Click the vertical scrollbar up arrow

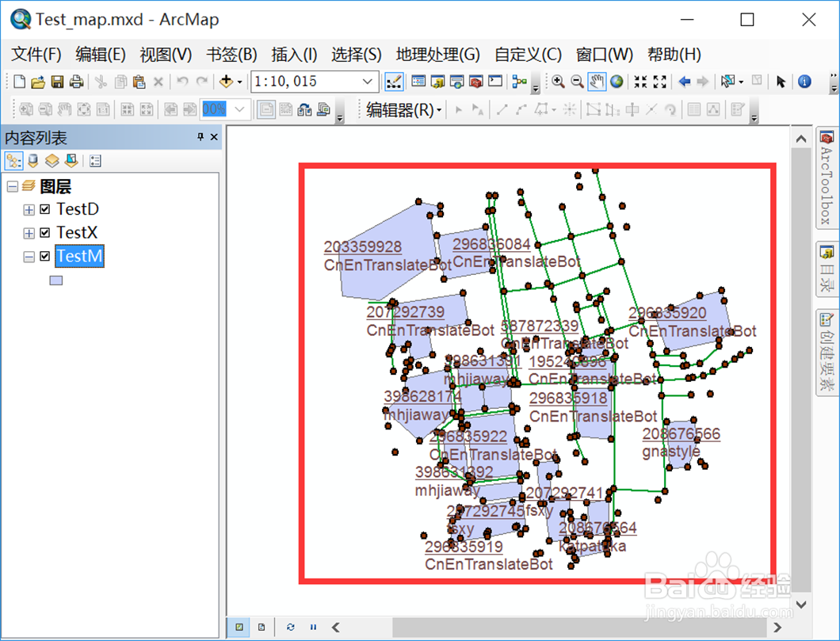pos(801,139)
